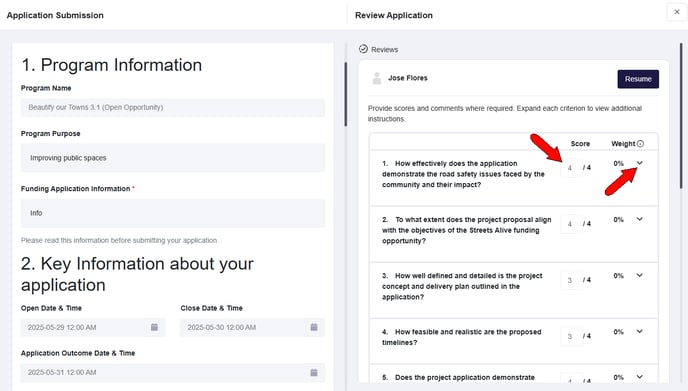The width and height of the screenshot is (688, 391).
Task: Click the Jose Flores reviewer name
Action: tap(408, 78)
